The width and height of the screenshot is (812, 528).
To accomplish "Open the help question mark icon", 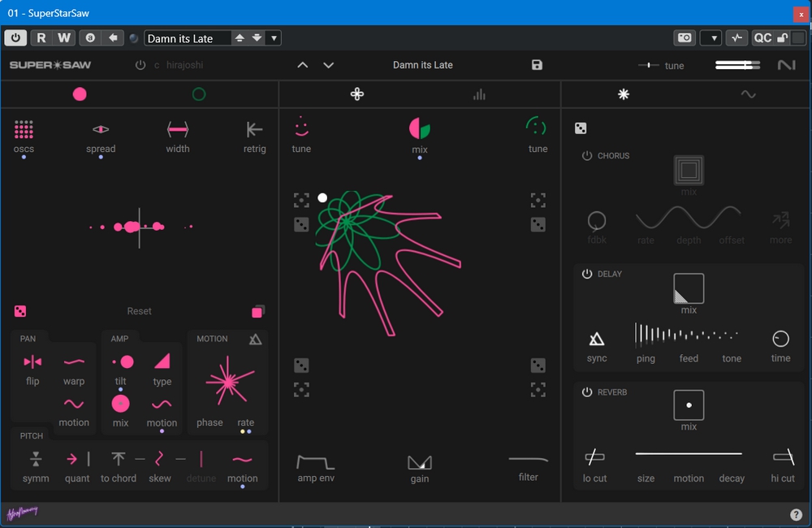I will [x=796, y=514].
